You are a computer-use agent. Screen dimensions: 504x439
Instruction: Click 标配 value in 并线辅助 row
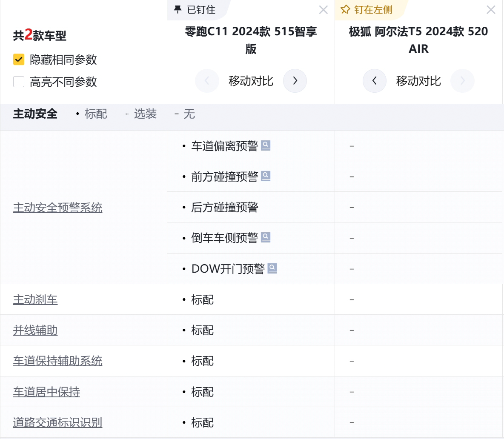(203, 330)
